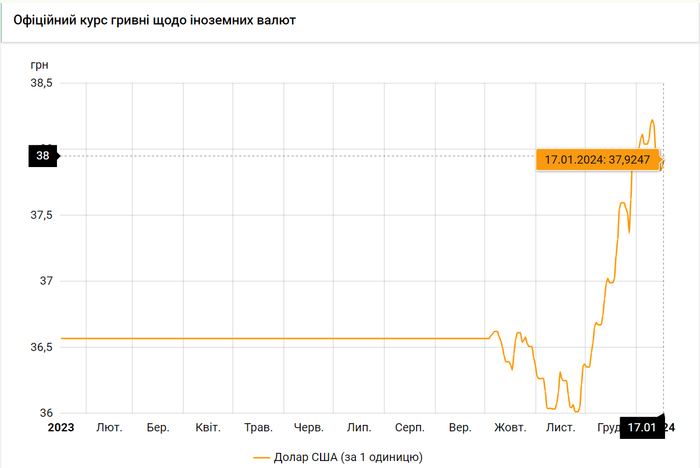700x468 pixels.
Task: Click the 2023 label on the x-axis
Action: coord(61,427)
